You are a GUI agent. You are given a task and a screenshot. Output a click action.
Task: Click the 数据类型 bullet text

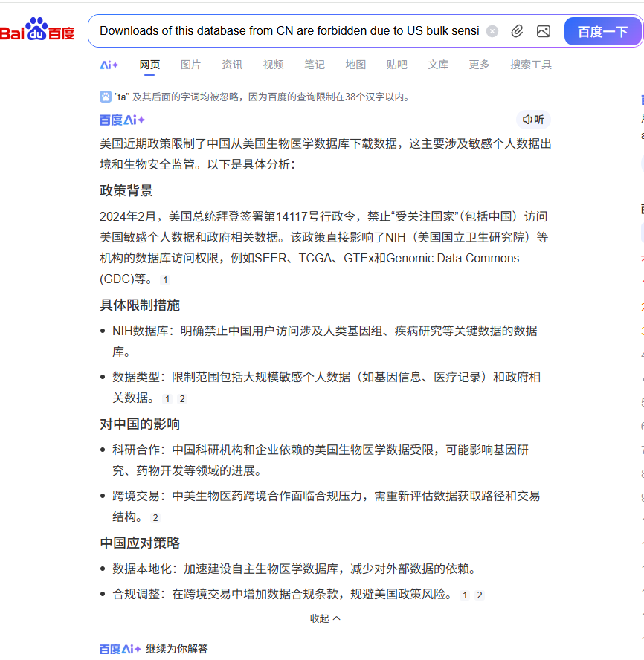point(326,387)
